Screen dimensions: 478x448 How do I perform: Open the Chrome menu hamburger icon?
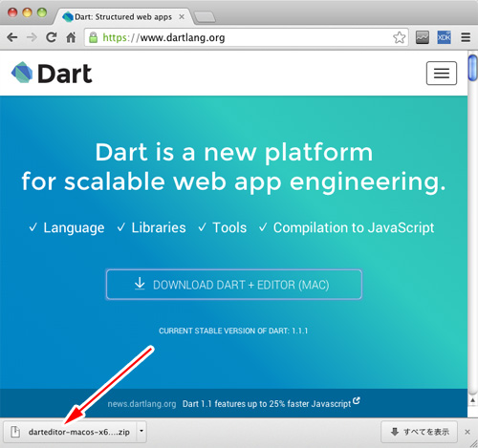[466, 37]
